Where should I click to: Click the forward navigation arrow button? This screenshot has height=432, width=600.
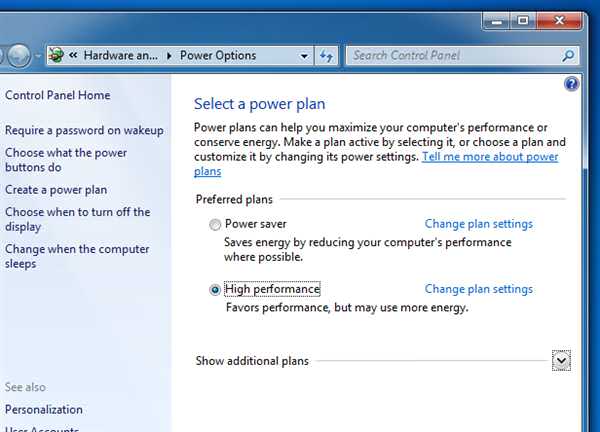(x=19, y=56)
